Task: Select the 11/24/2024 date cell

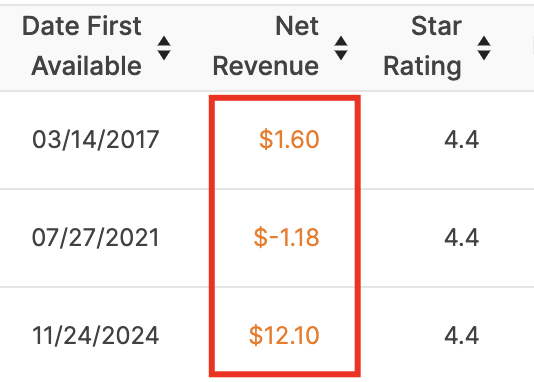Action: pyautogui.click(x=95, y=335)
